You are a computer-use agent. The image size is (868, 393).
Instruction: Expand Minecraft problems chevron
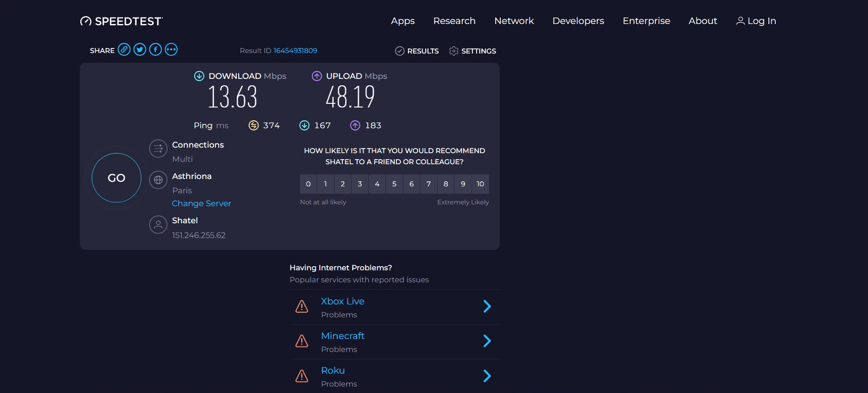[x=487, y=341]
